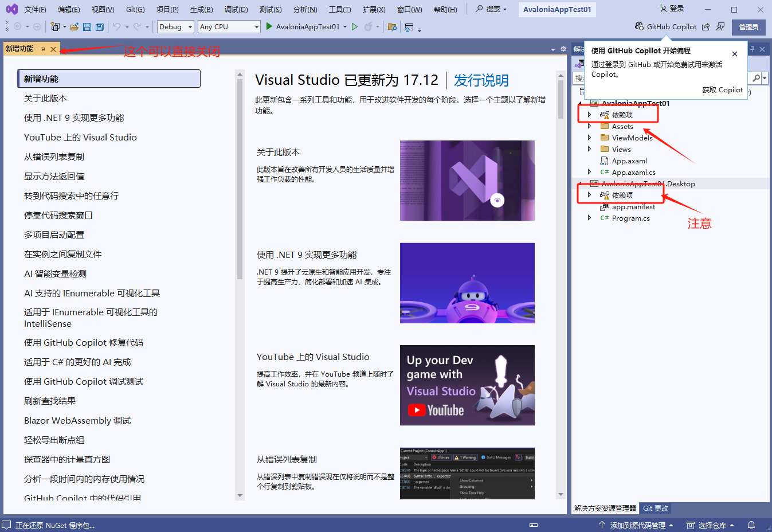This screenshot has width=772, height=532.
Task: Open the 工具(T) menu
Action: tap(340, 9)
